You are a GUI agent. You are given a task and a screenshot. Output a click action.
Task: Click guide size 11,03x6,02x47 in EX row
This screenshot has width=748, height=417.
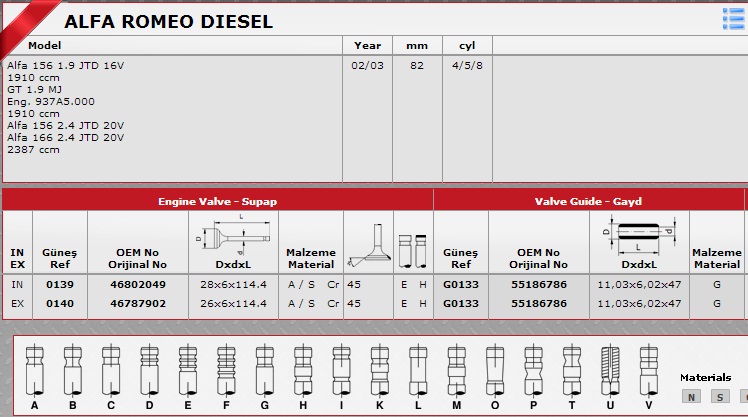coord(639,304)
